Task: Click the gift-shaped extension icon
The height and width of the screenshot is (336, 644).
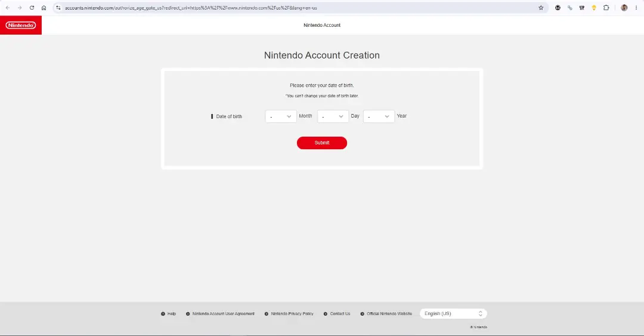Action: click(582, 8)
